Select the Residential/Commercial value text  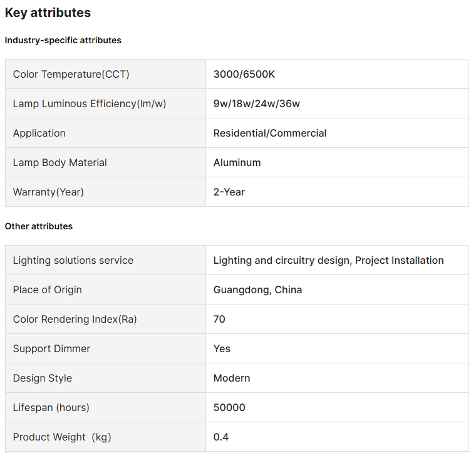coord(270,133)
